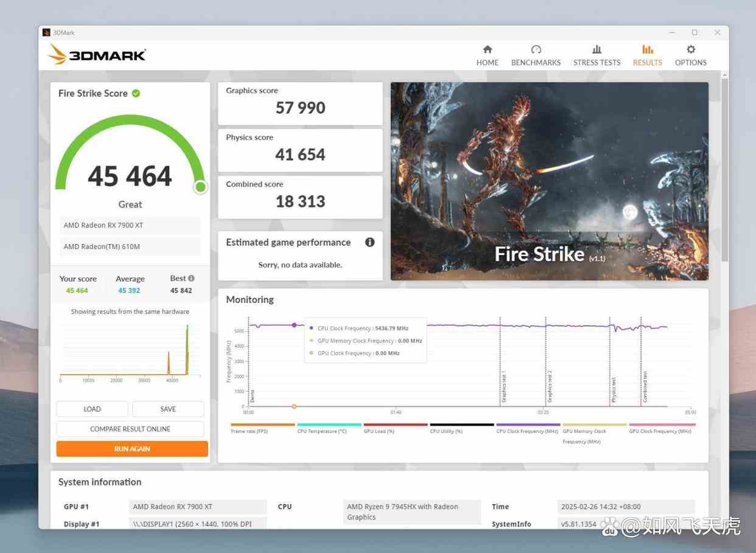Open the Benchmarks gauge icon
Viewport: 756px width, 553px height.
click(536, 49)
